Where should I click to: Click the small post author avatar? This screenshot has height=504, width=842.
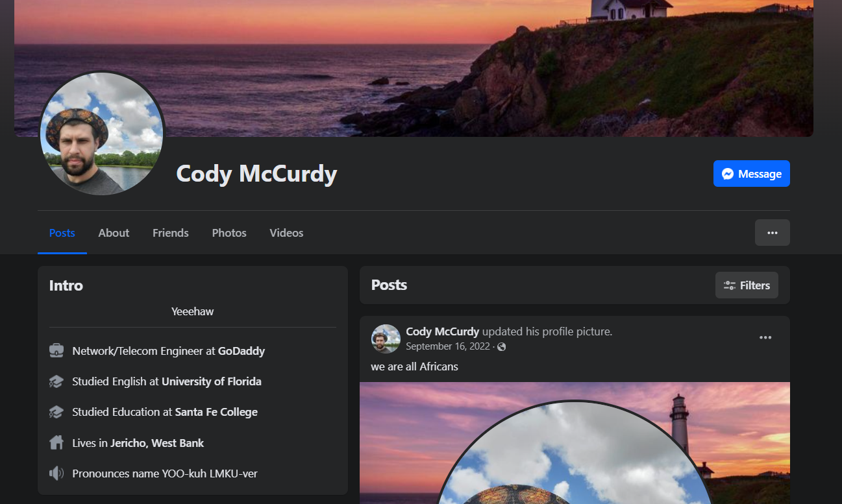[x=386, y=339]
